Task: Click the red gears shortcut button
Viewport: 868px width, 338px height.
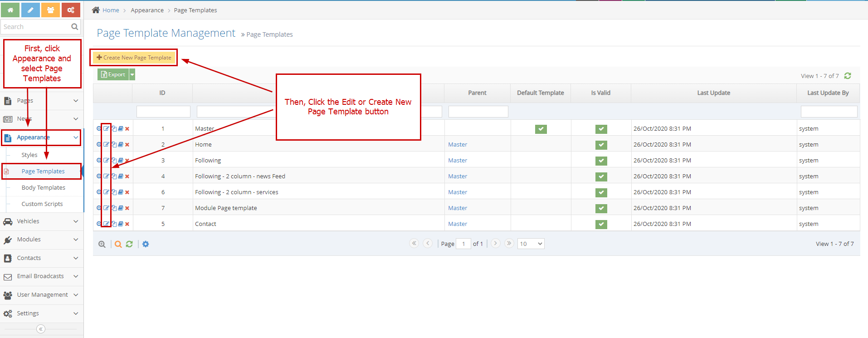Action: (x=71, y=10)
